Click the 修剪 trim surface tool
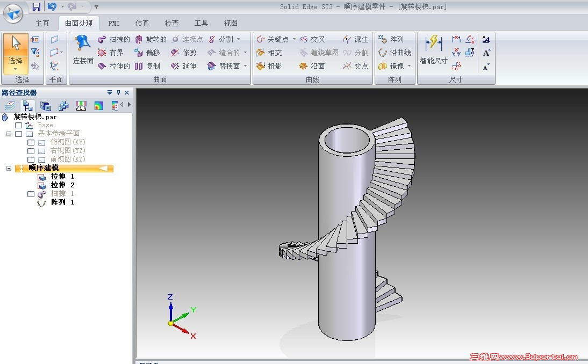 pos(183,53)
